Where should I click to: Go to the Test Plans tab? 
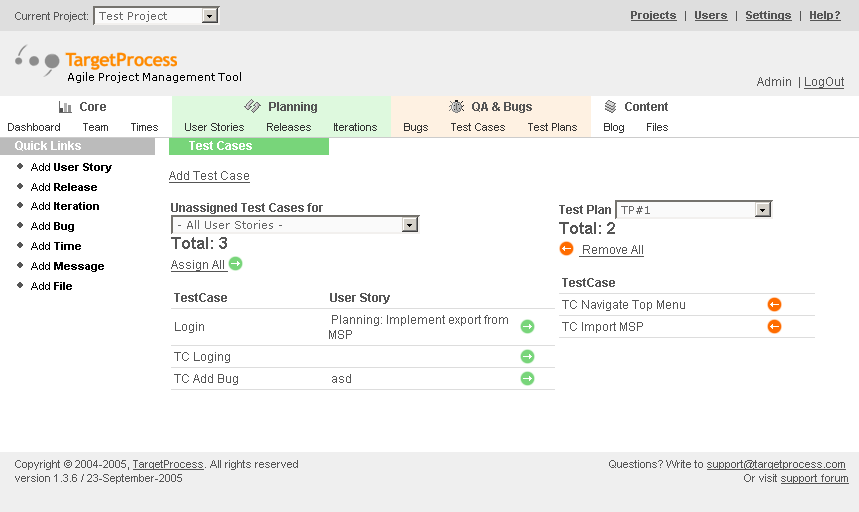pyautogui.click(x=552, y=128)
